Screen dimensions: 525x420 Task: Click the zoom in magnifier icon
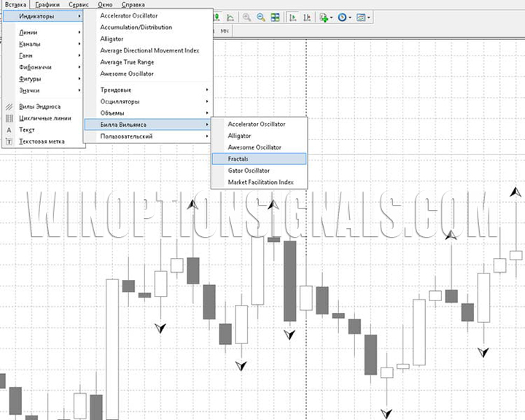click(x=246, y=17)
